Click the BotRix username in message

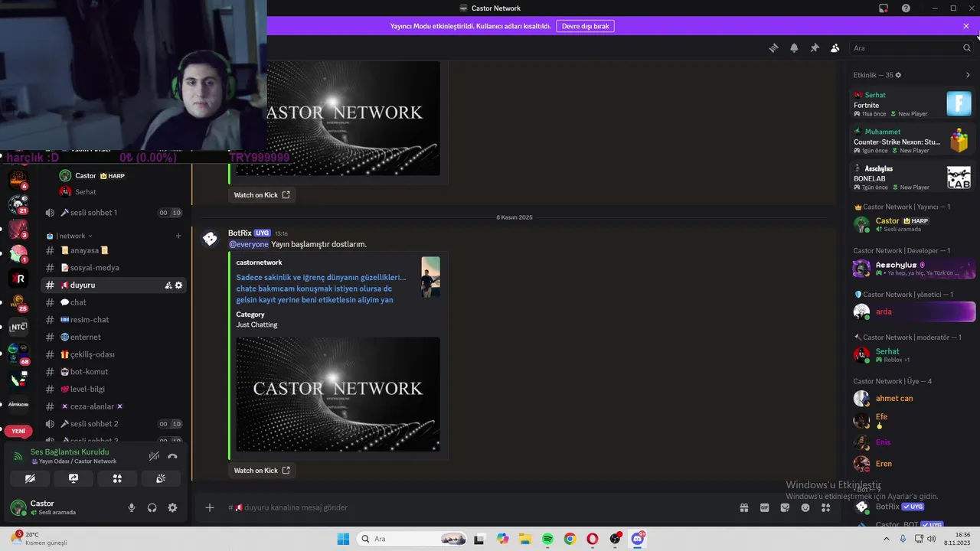[240, 233]
